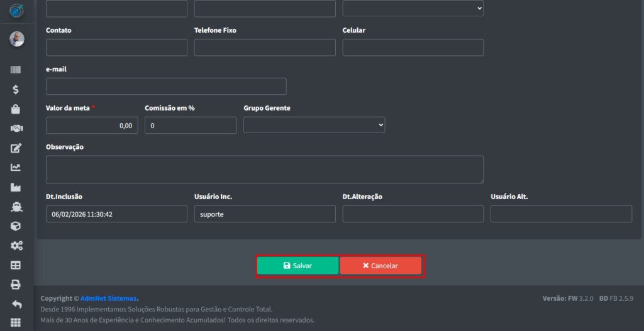Click the printer icon in the sidebar
The height and width of the screenshot is (331, 644).
click(16, 285)
